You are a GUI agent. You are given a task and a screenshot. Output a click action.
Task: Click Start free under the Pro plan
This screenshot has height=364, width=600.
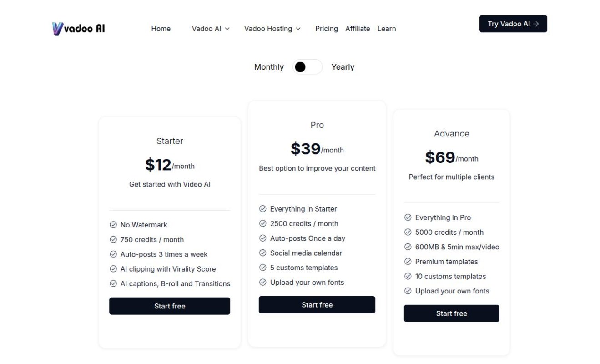pyautogui.click(x=317, y=305)
